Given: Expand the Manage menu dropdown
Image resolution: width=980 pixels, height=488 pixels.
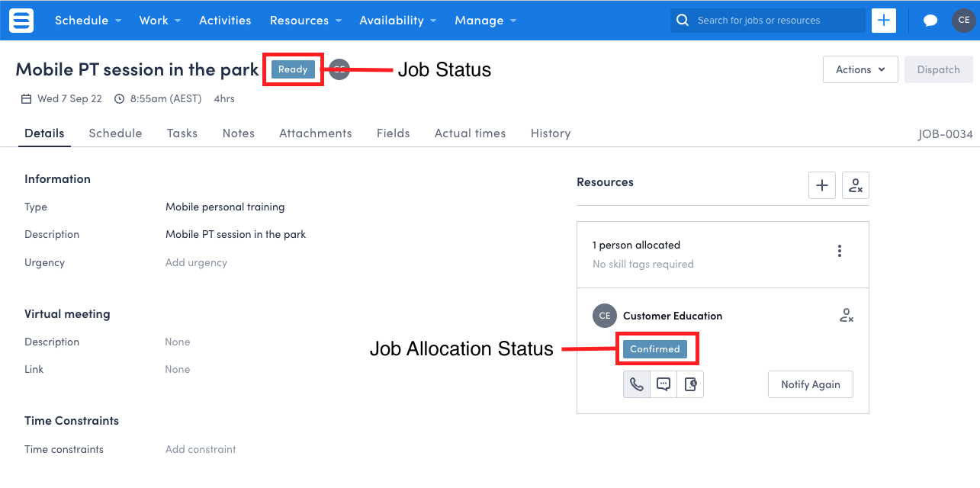Looking at the screenshot, I should (x=485, y=21).
